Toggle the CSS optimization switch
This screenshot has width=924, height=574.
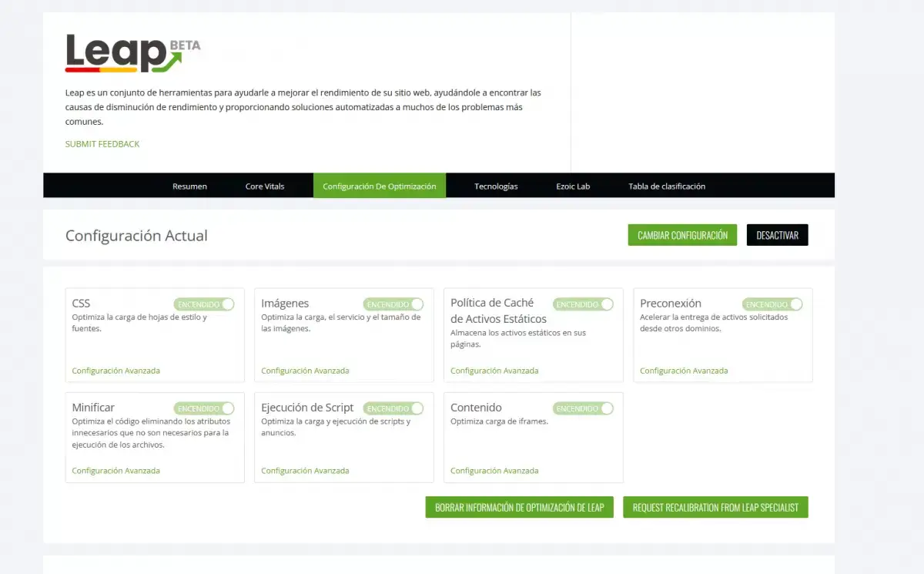point(204,304)
